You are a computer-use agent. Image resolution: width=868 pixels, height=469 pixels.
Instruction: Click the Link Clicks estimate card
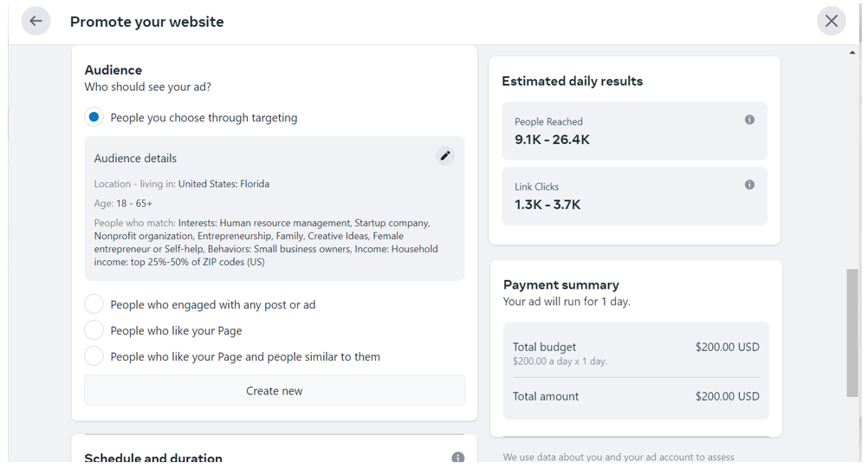point(633,196)
